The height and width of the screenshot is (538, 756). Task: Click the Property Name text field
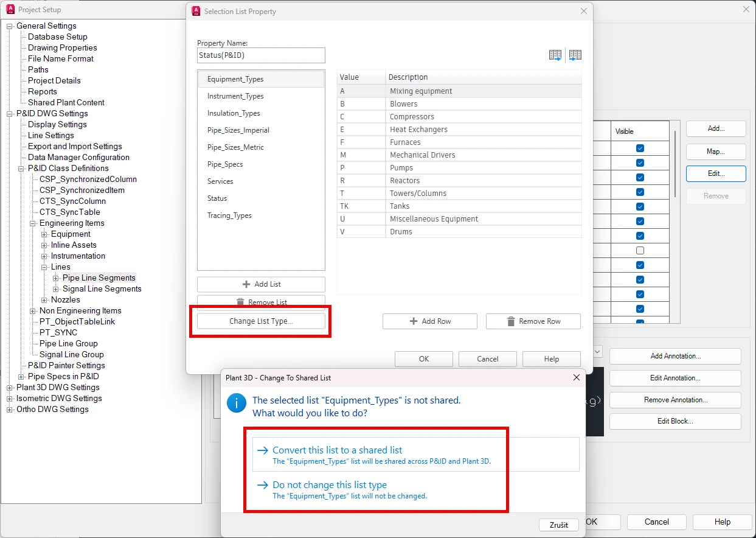[x=261, y=55]
